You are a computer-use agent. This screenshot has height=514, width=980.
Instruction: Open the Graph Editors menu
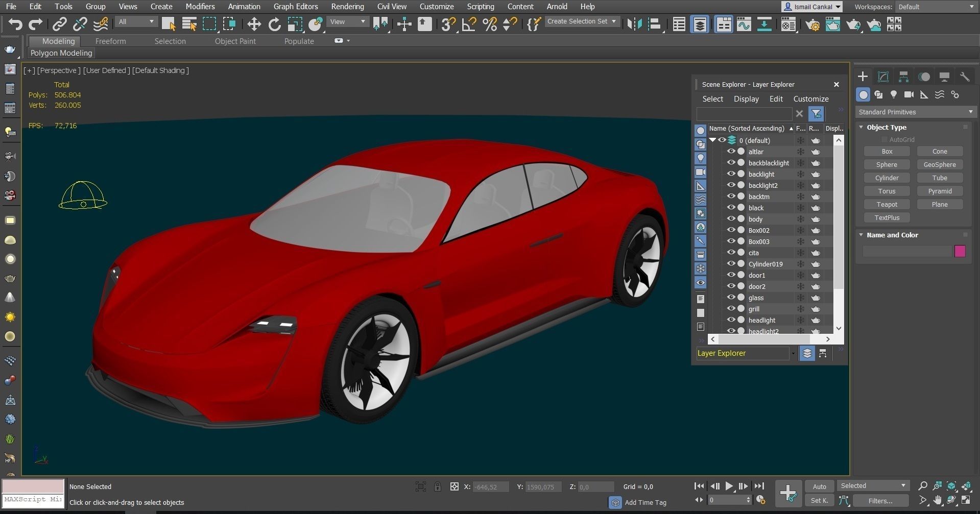(x=296, y=7)
